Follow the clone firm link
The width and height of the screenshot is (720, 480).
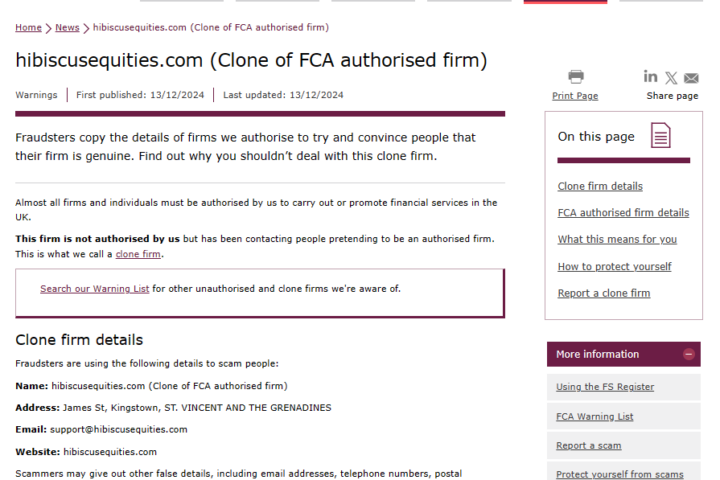pos(138,254)
